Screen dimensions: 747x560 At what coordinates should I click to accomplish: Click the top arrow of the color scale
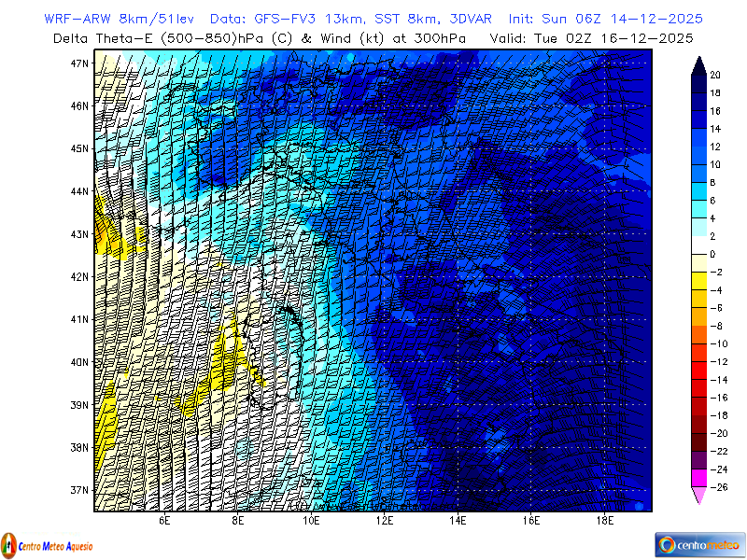coord(698,63)
